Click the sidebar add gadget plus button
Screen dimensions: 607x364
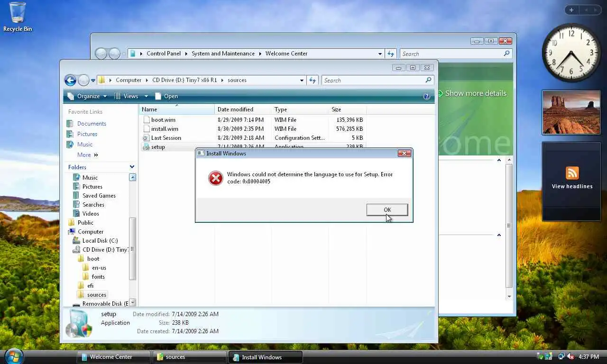[571, 10]
